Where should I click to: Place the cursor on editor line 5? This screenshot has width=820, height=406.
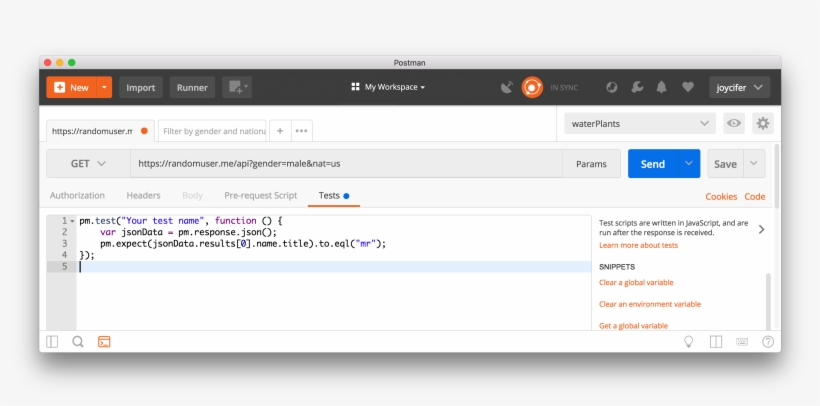click(334, 267)
